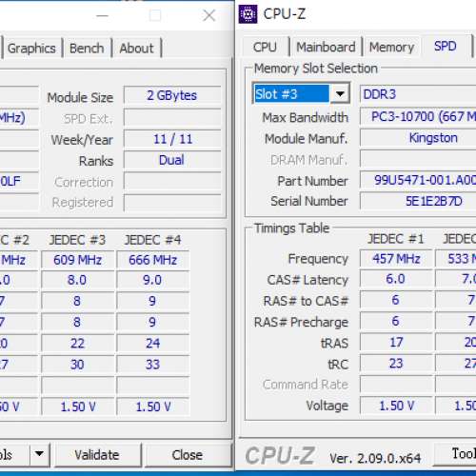The height and width of the screenshot is (476, 476).
Task: Click the value 24 in the JEDEC #4 column
Action: coord(153,344)
